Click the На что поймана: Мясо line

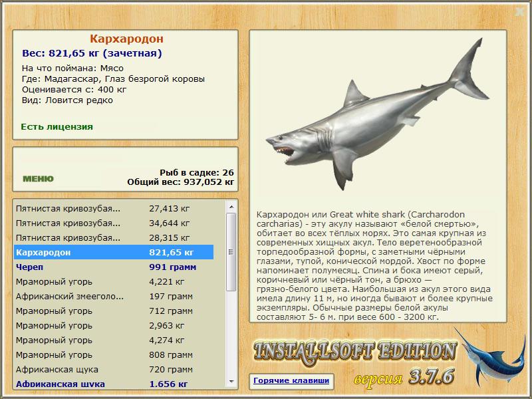[x=72, y=68]
